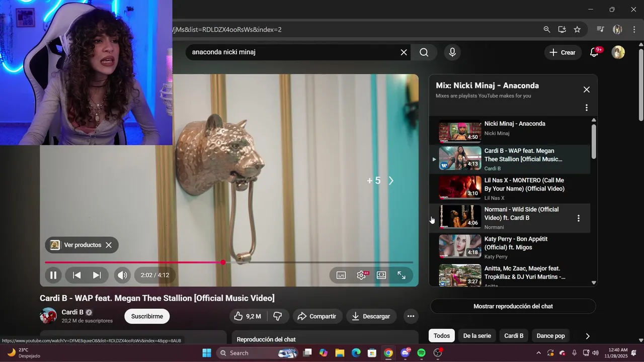Click Mostrar reproducción del chat button
Viewport: 644px width, 362px height.
(x=513, y=306)
